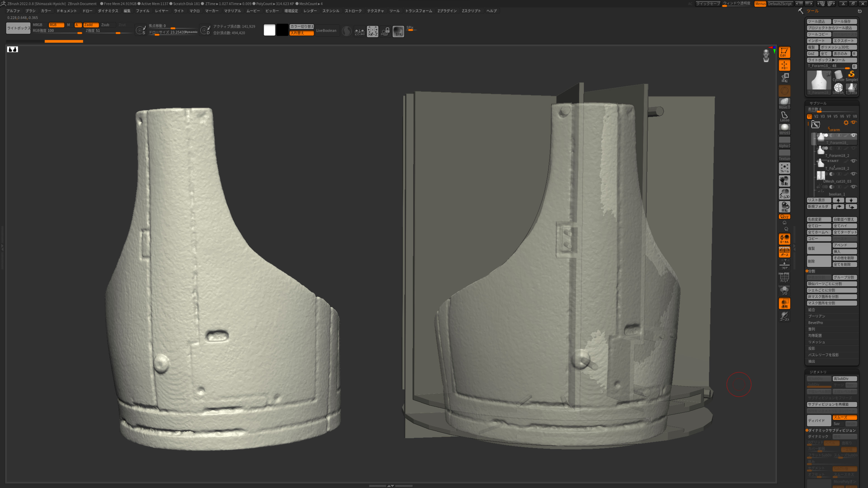Click the brush size S icon
Screen dimensions: 868x488
(141, 30)
